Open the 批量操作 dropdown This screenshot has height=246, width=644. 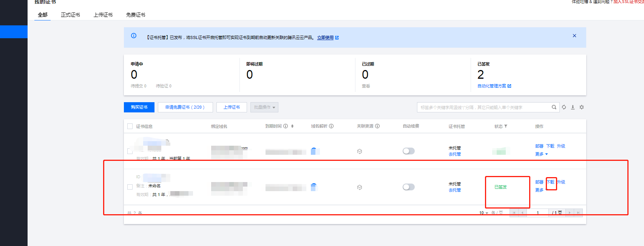(264, 107)
